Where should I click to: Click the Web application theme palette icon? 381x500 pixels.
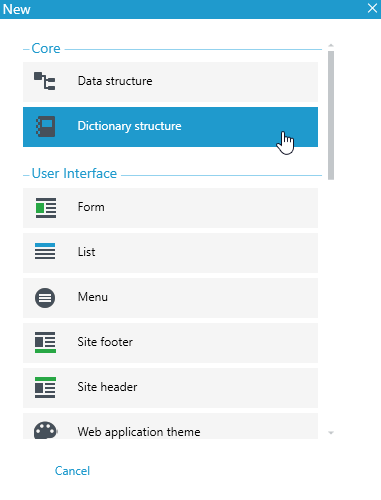[x=46, y=431]
